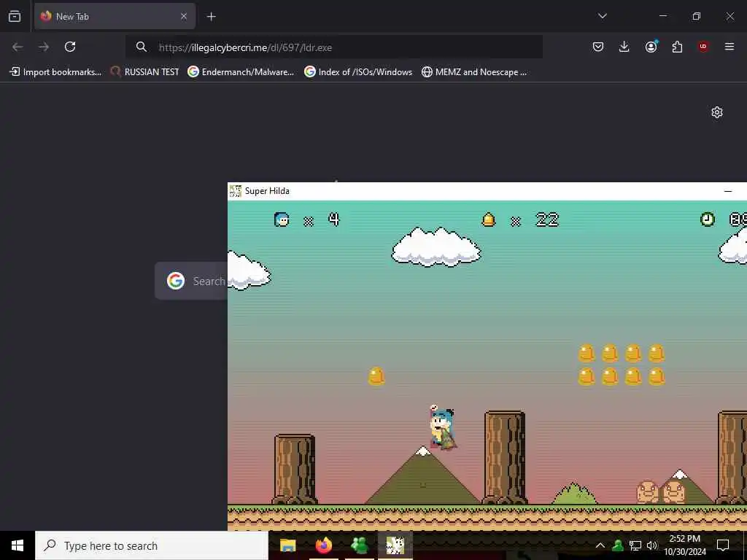
Task: Click the Hilda character sprite mid-jump
Action: click(443, 427)
